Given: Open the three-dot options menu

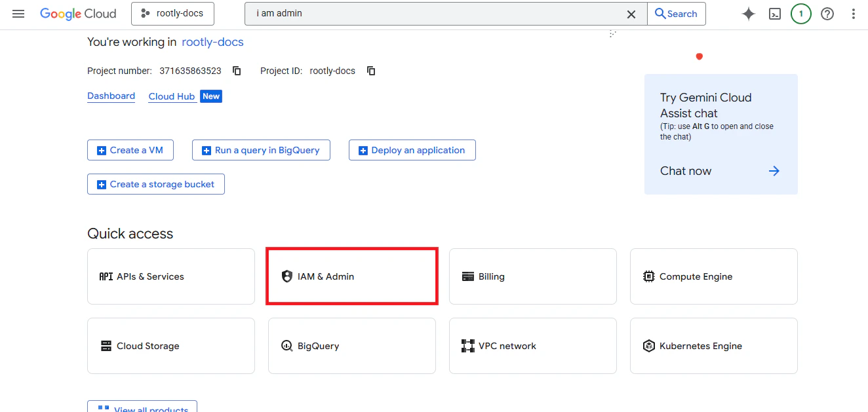Looking at the screenshot, I should click(853, 13).
